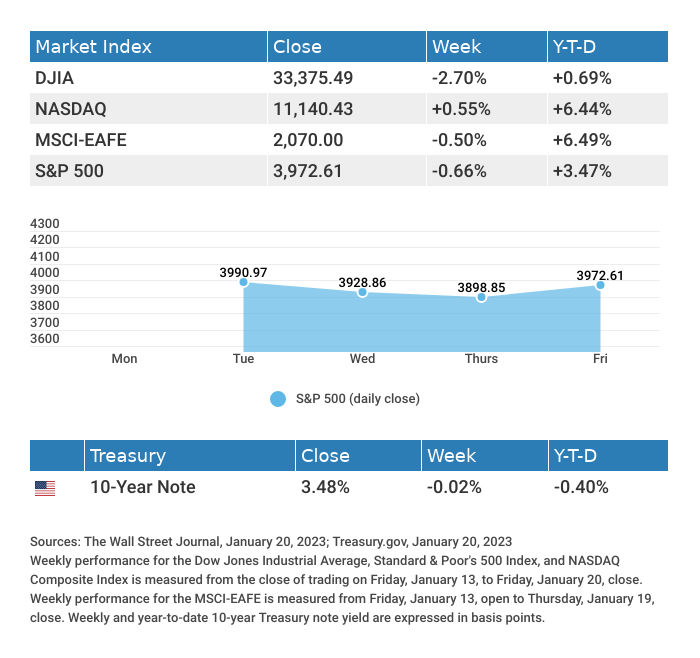Select the NASDAQ row label
The image size is (700, 658).
[70, 109]
